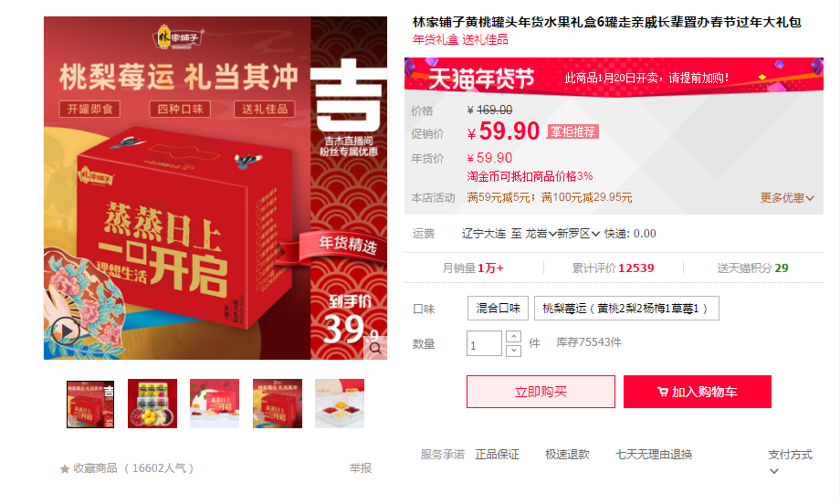The width and height of the screenshot is (840, 504).
Task: Play the product video on main image
Action: [66, 331]
